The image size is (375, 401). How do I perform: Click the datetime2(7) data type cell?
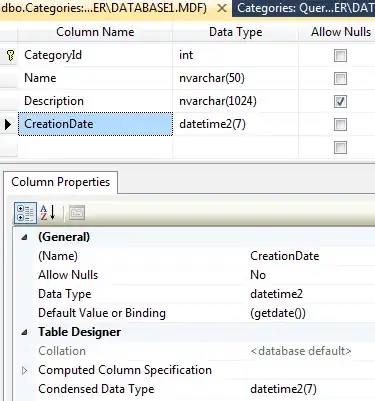tap(235, 124)
